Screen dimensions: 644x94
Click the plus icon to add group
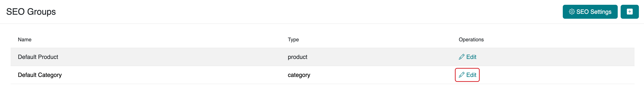coord(630,12)
